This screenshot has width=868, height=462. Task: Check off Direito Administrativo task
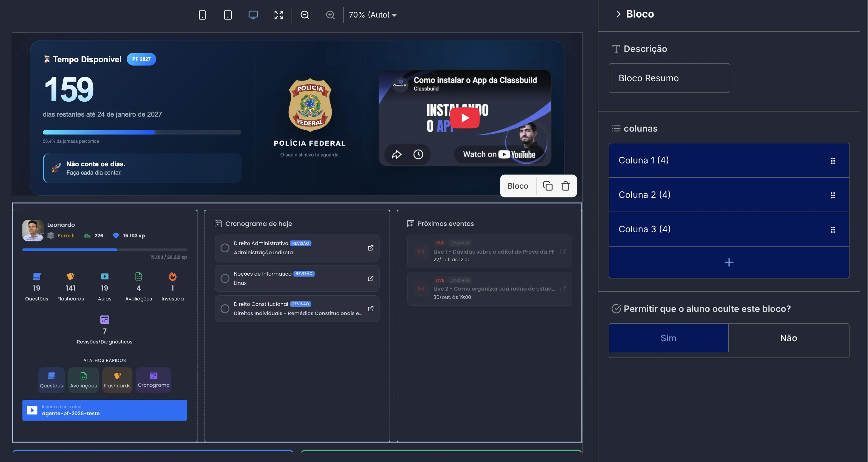tap(225, 248)
